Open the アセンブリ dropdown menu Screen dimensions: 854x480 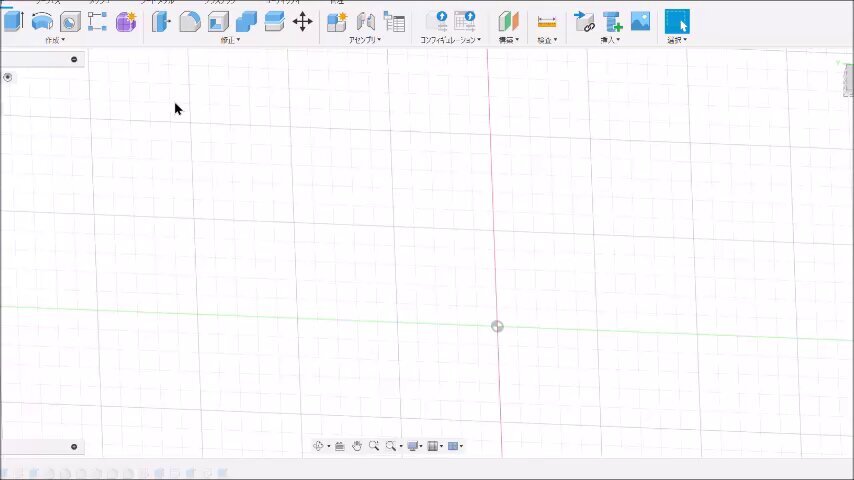pos(365,40)
